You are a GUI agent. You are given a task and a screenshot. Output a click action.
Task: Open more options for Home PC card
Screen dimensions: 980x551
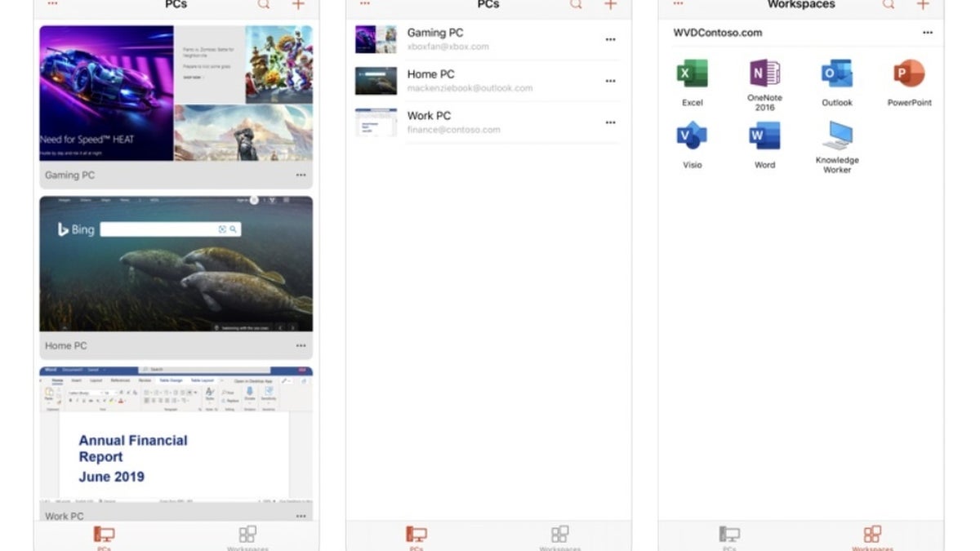tap(301, 346)
